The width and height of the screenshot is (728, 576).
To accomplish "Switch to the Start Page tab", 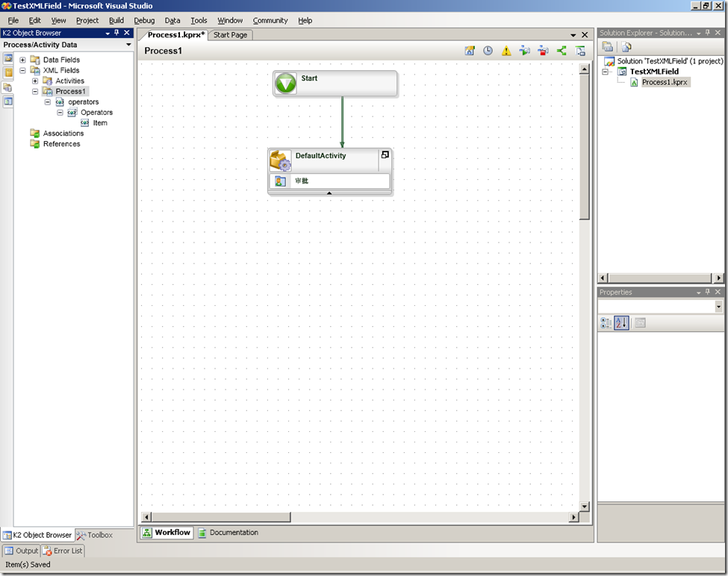I will 230,35.
